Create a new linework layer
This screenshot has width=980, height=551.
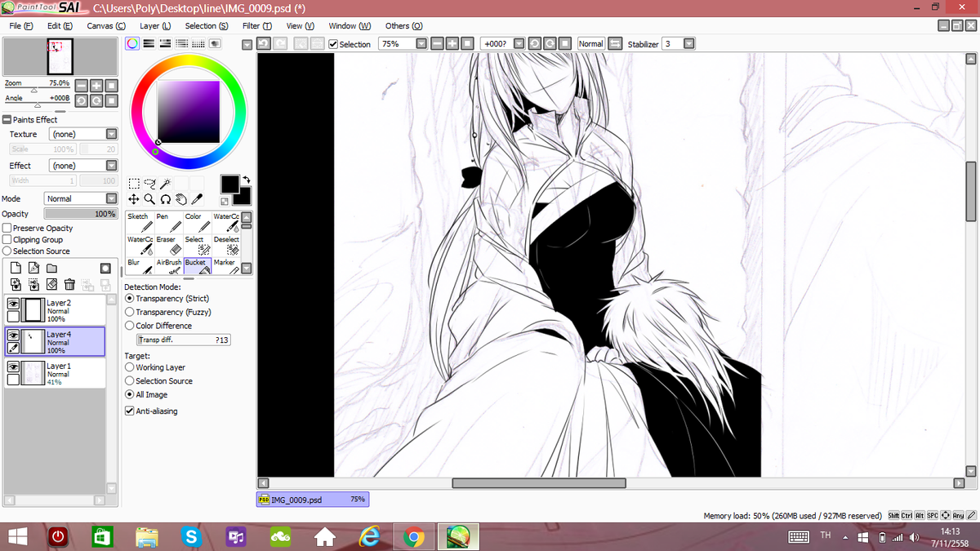click(x=33, y=268)
